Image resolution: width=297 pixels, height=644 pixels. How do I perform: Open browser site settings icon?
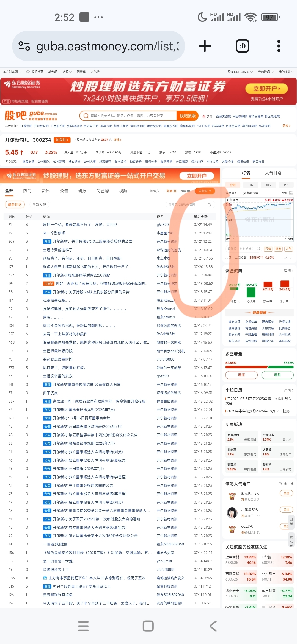coord(24,46)
